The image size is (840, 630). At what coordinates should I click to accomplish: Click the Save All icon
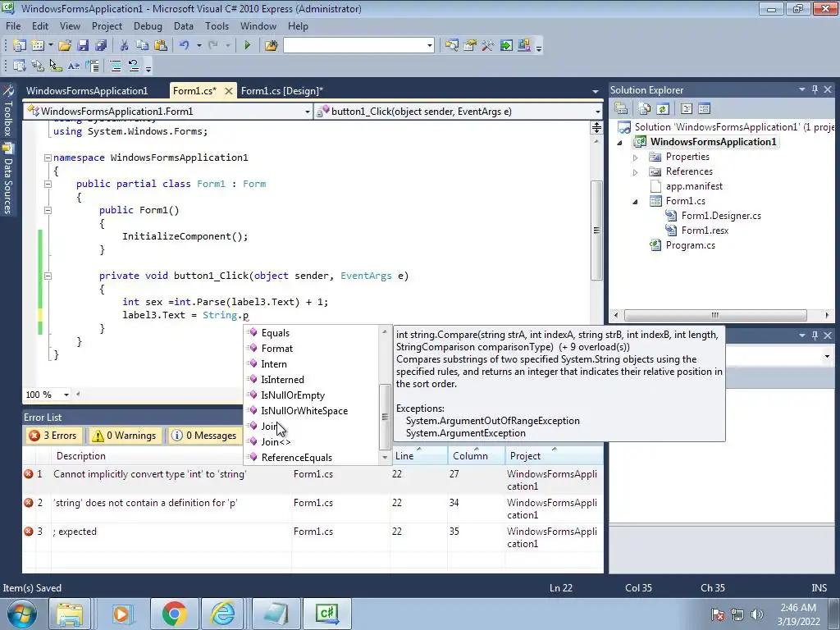[101, 46]
